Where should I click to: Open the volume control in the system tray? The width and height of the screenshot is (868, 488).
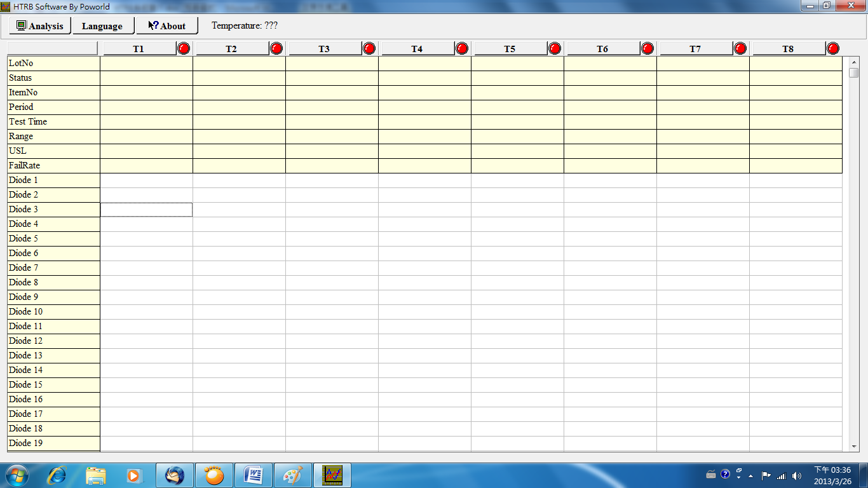point(797,475)
